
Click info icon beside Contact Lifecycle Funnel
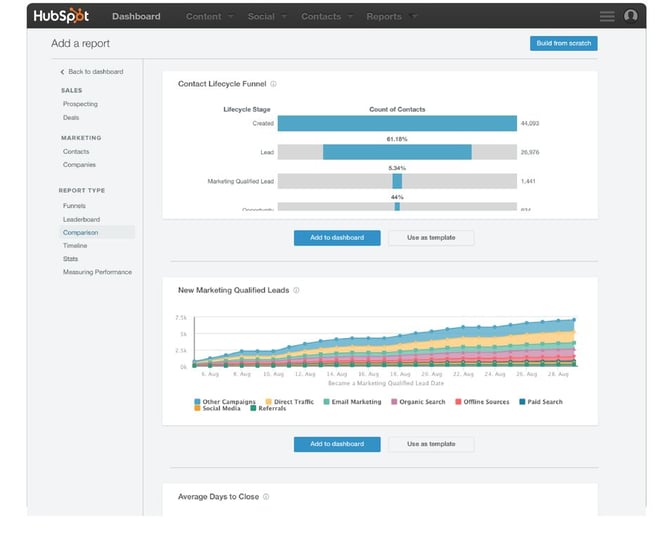click(x=274, y=84)
